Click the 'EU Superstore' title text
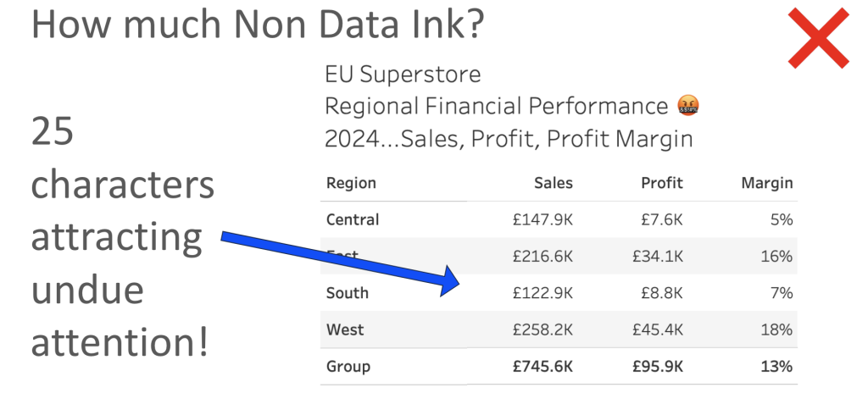868x393 pixels. 403,75
